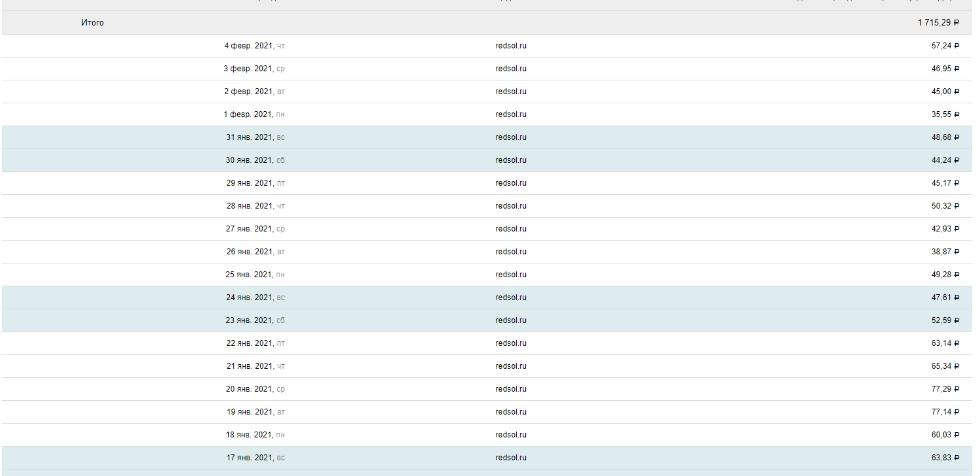This screenshot has width=980, height=476.
Task: Select the 63,14 ₽ amount
Action: click(x=945, y=343)
